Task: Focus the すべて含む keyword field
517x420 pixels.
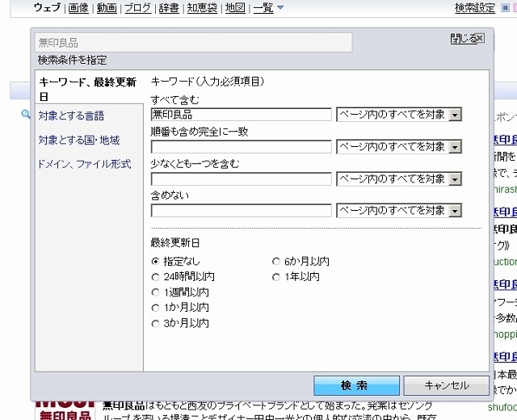Action: tap(242, 115)
